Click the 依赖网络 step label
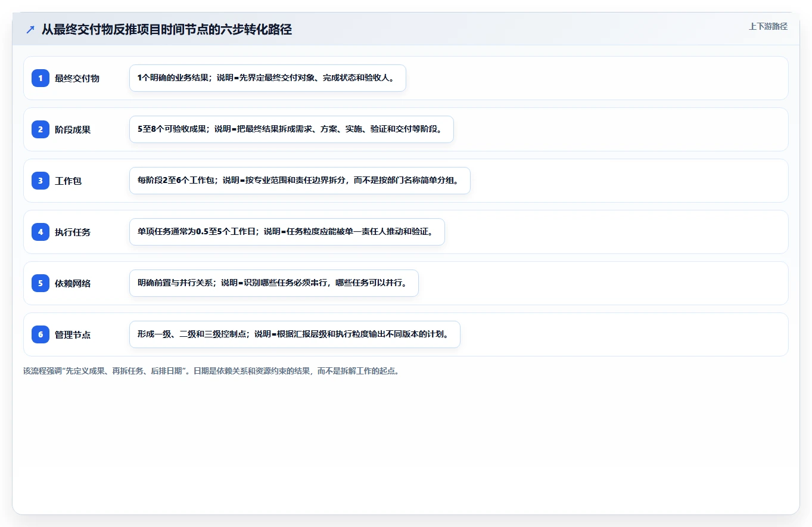812x527 pixels. tap(73, 283)
